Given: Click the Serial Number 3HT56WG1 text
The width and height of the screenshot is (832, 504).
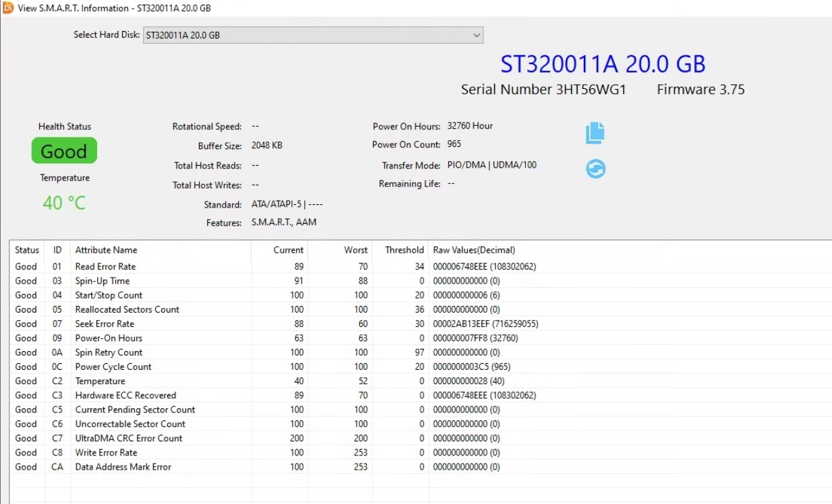Looking at the screenshot, I should (543, 90).
